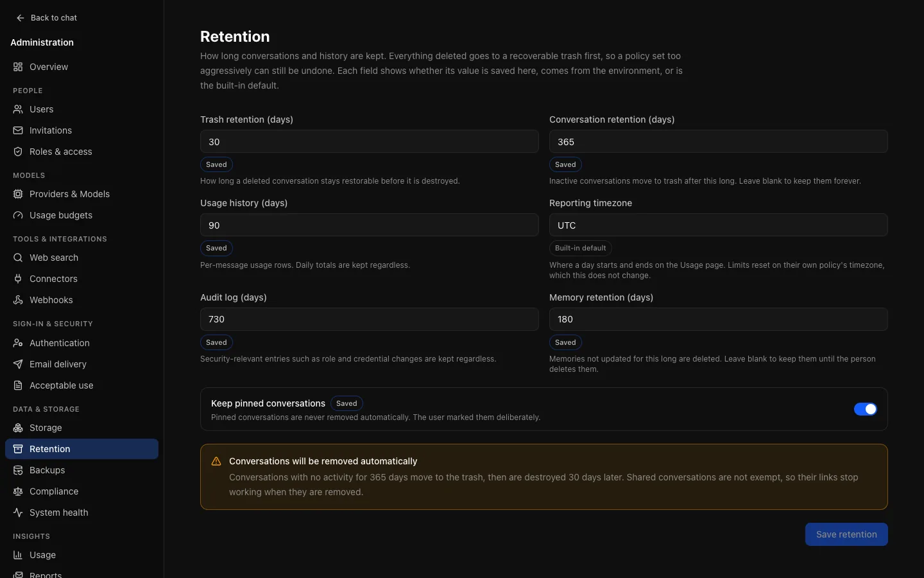Click Conversations will be removed automatically heading
The height and width of the screenshot is (578, 924).
coord(323,461)
